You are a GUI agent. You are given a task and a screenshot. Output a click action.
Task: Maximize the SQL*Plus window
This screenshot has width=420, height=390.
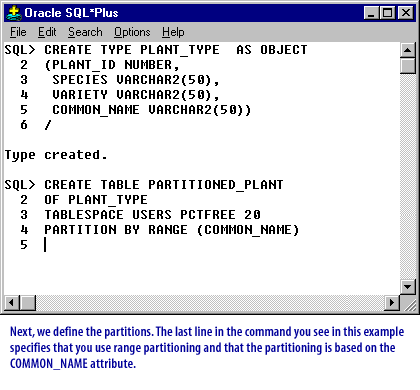(x=388, y=13)
